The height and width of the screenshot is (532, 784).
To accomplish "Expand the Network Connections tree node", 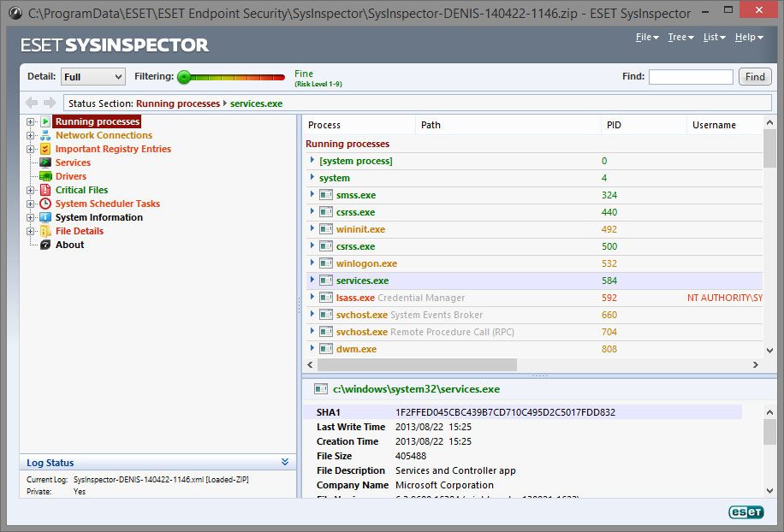I will pos(31,135).
